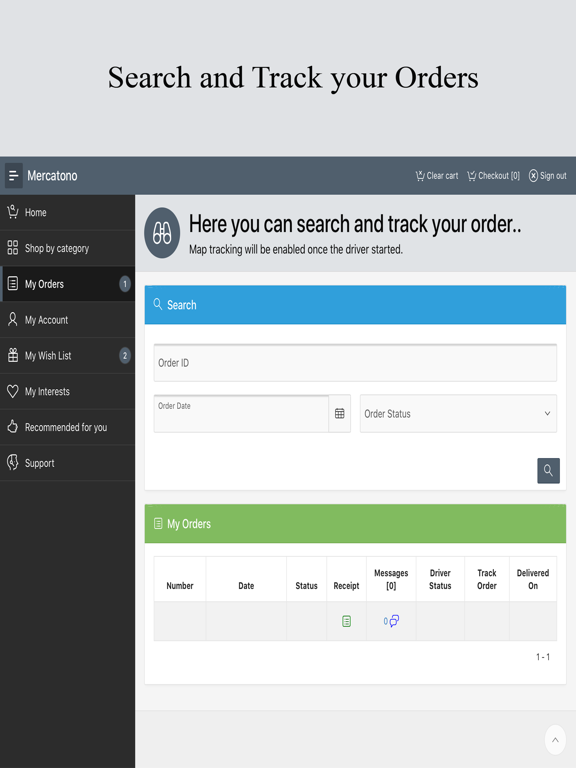Open the green receipt icon in order row
The height and width of the screenshot is (768, 576).
[x=346, y=622]
